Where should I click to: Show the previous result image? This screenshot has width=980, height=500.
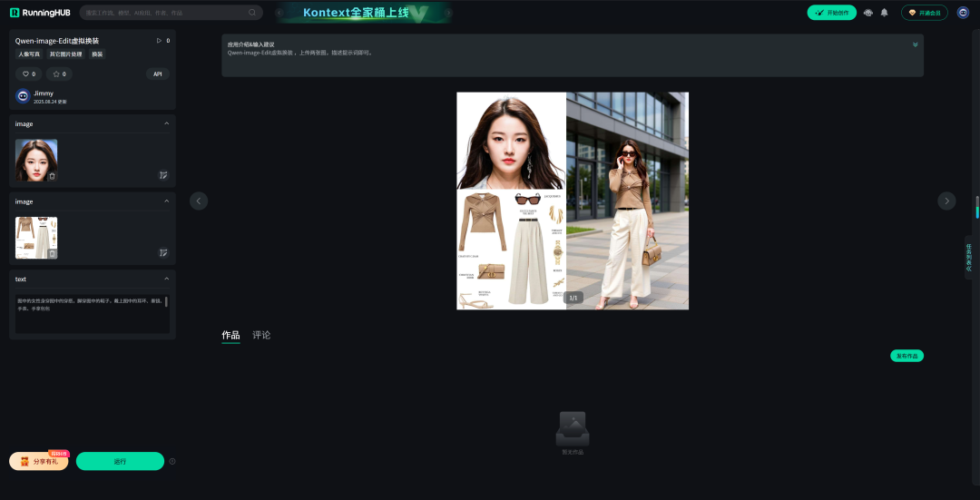[199, 201]
